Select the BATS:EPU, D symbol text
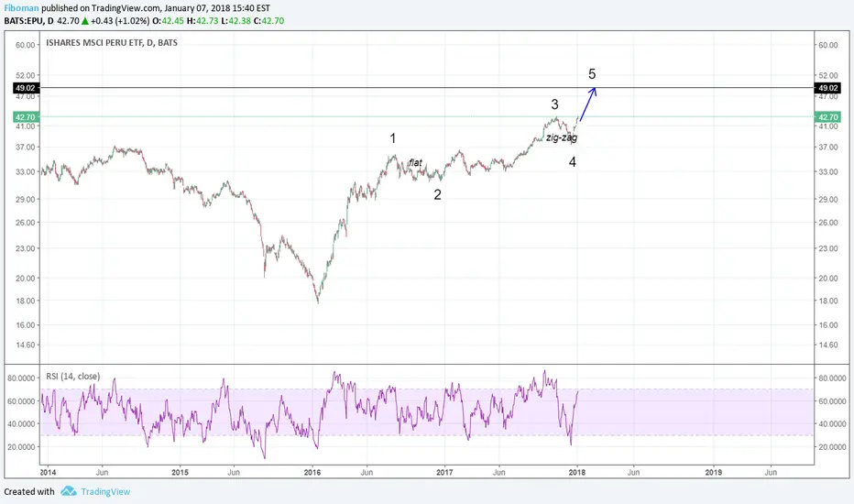The image size is (854, 504). click(x=29, y=21)
